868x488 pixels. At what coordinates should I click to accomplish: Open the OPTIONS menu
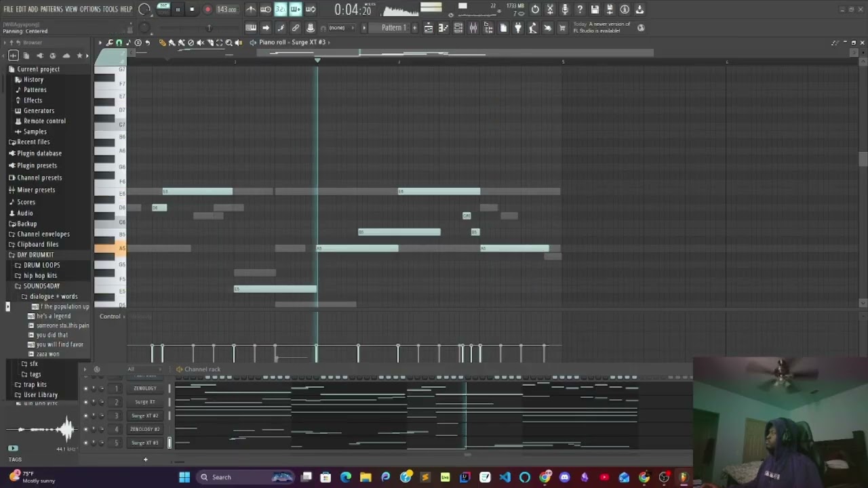[x=90, y=9]
